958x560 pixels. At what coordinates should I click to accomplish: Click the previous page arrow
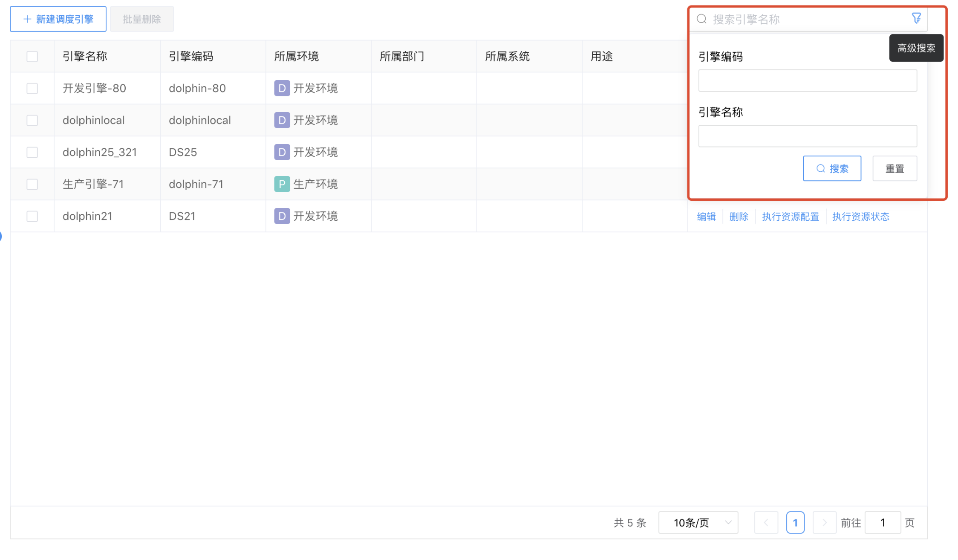tap(766, 522)
